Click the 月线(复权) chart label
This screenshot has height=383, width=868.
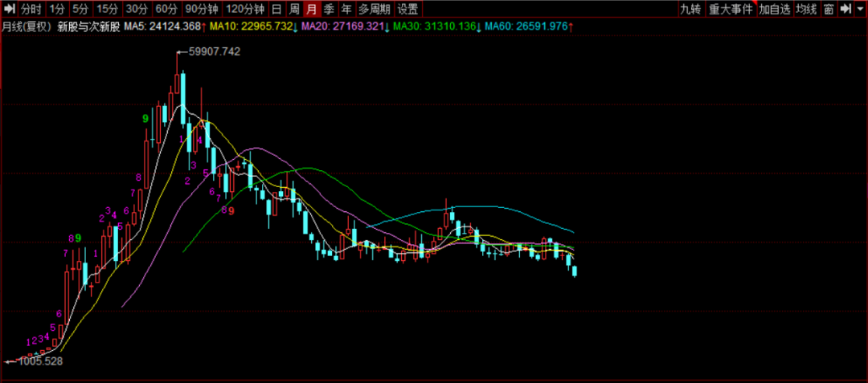click(x=27, y=26)
